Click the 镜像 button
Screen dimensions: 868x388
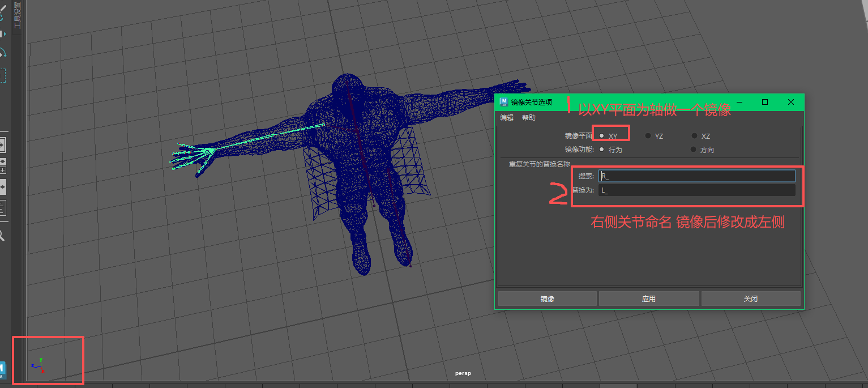point(547,299)
